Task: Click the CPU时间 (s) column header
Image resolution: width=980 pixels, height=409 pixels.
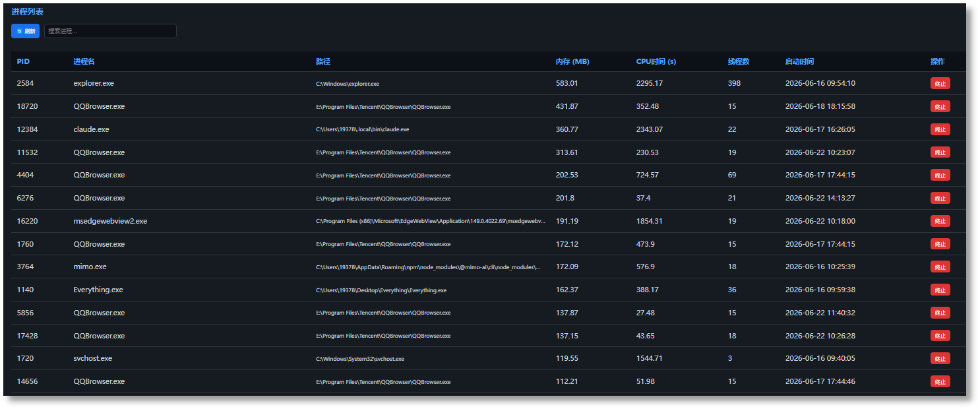Action: click(656, 61)
